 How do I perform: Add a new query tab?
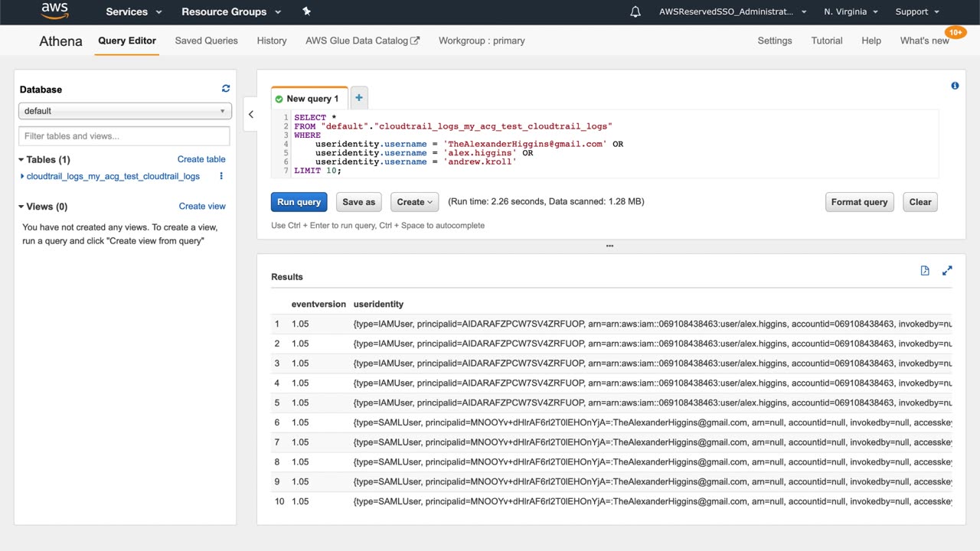358,98
